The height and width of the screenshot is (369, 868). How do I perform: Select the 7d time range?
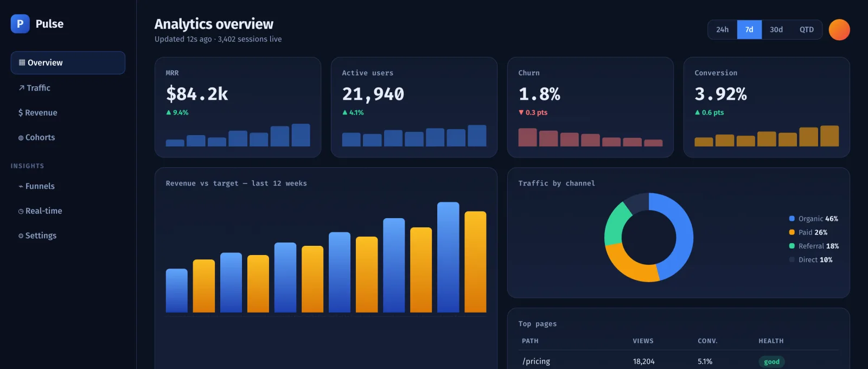(749, 30)
